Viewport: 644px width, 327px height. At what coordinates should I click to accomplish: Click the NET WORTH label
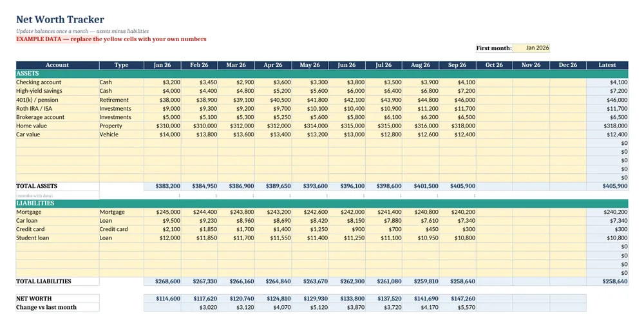point(57,299)
